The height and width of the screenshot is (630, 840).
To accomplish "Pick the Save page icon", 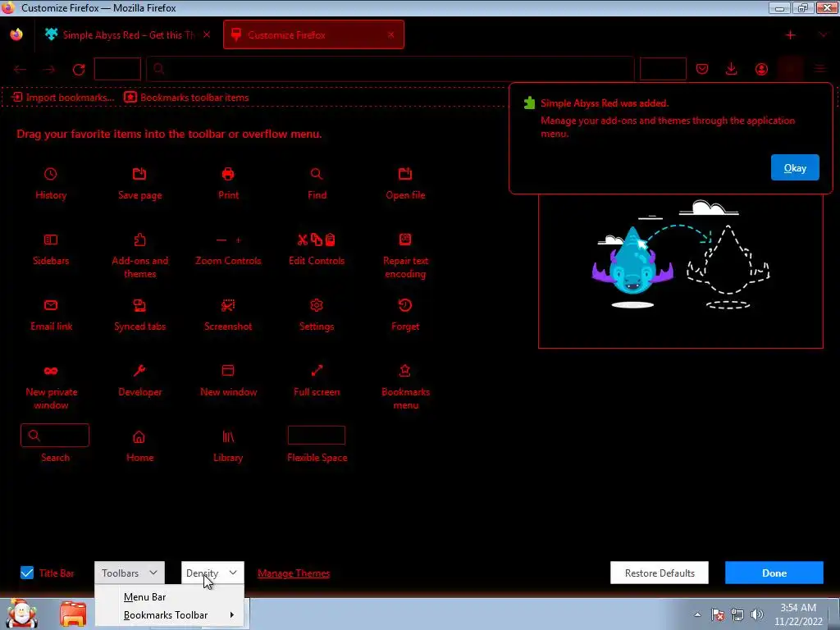I will pos(139,174).
